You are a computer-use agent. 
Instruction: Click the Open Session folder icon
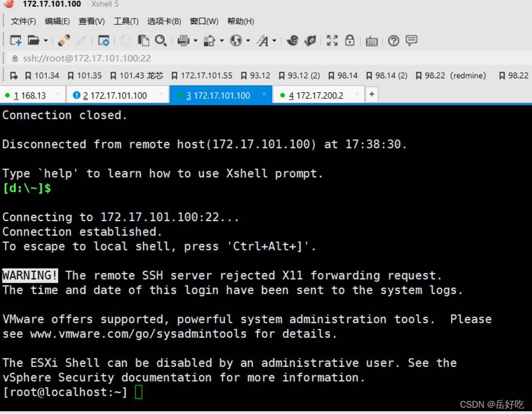point(34,41)
